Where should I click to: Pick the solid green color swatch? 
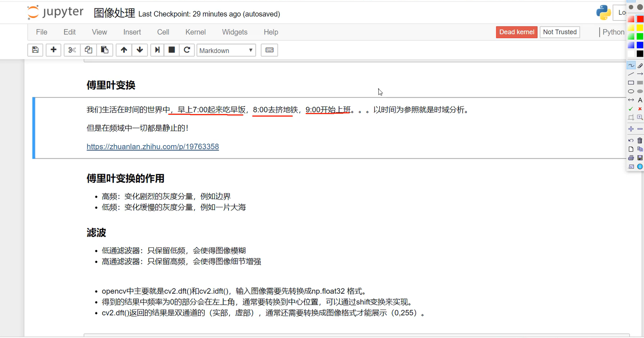(x=640, y=36)
